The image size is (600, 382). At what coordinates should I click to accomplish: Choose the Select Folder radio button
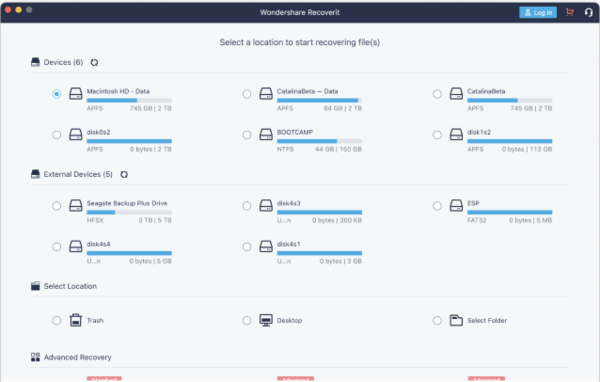click(x=437, y=320)
